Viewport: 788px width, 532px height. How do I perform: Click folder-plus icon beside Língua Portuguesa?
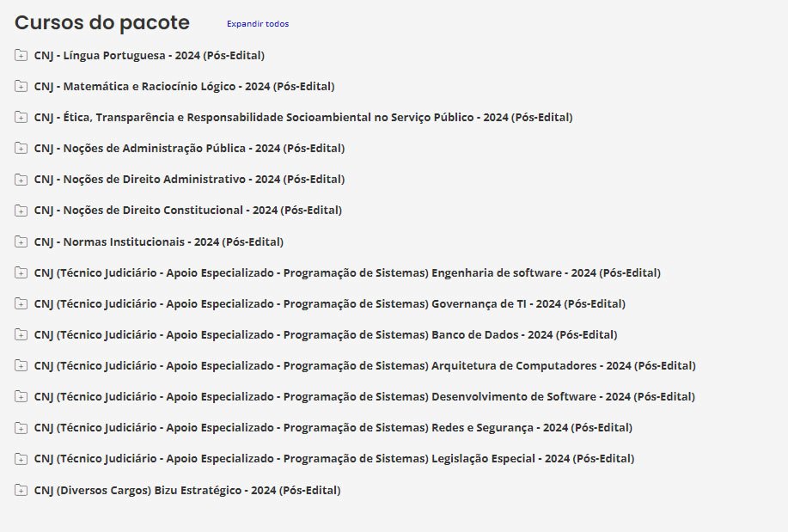(21, 56)
